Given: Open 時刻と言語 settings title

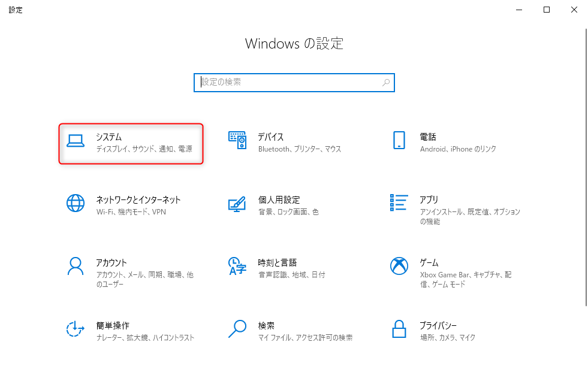Looking at the screenshot, I should click(278, 262).
